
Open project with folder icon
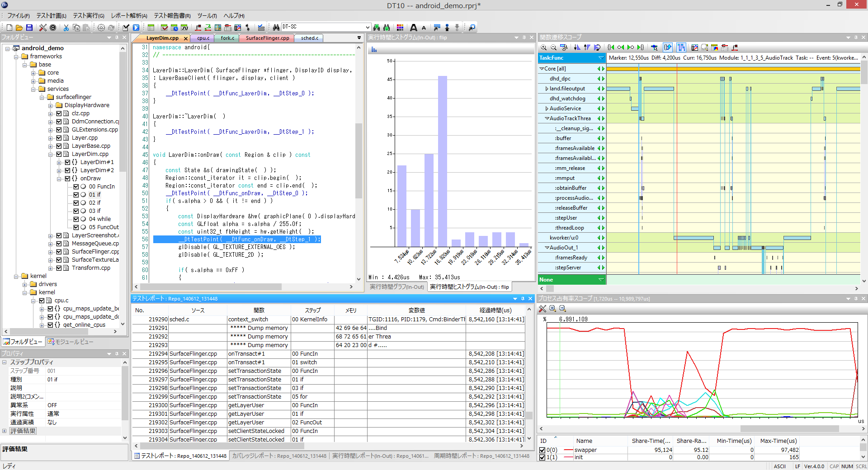(19, 28)
